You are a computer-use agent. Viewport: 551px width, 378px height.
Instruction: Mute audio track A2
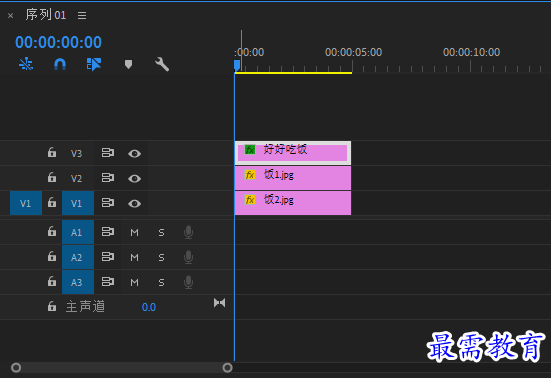[x=134, y=258]
